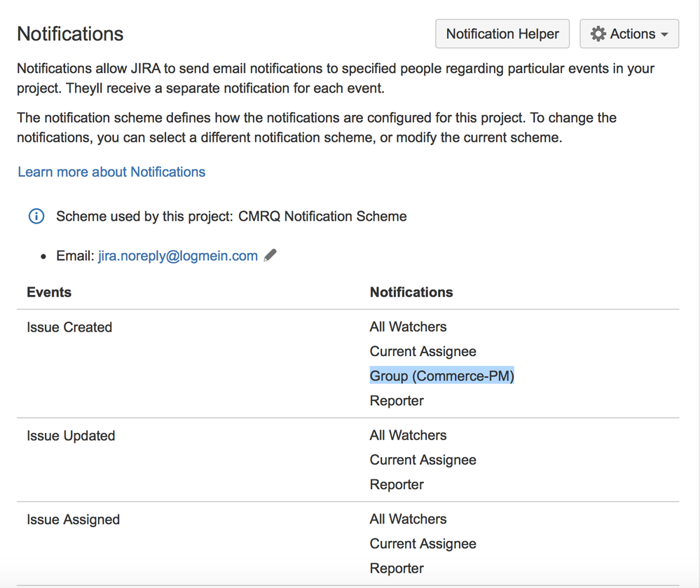700x588 pixels.
Task: Click CMRQ Notification Scheme name text
Action: [x=322, y=216]
